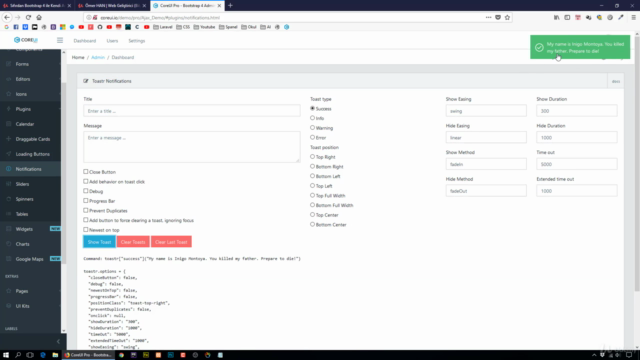Image resolution: width=640 pixels, height=360 pixels.
Task: Select the Error toast type
Action: pyautogui.click(x=313, y=138)
